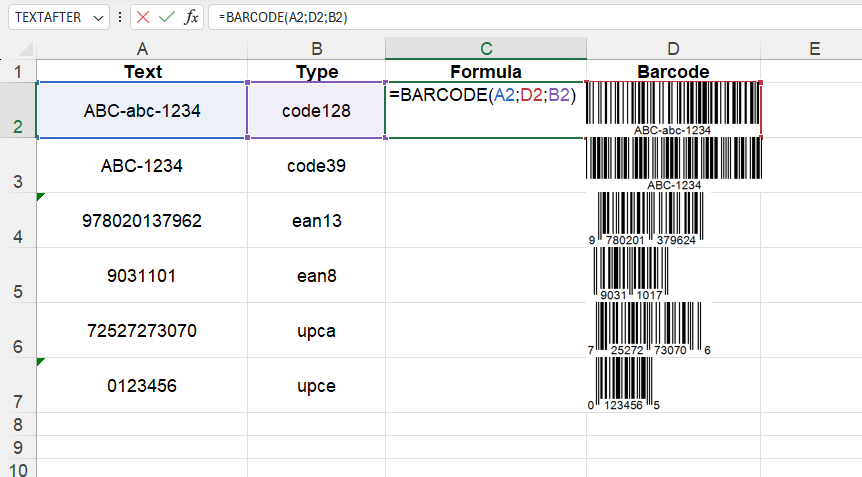Click the Select All corner triangle

[25, 50]
